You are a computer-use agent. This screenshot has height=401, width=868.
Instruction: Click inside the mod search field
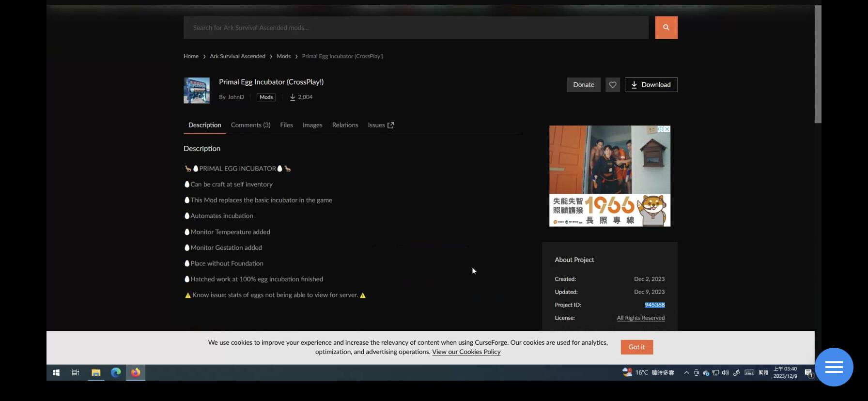point(416,28)
